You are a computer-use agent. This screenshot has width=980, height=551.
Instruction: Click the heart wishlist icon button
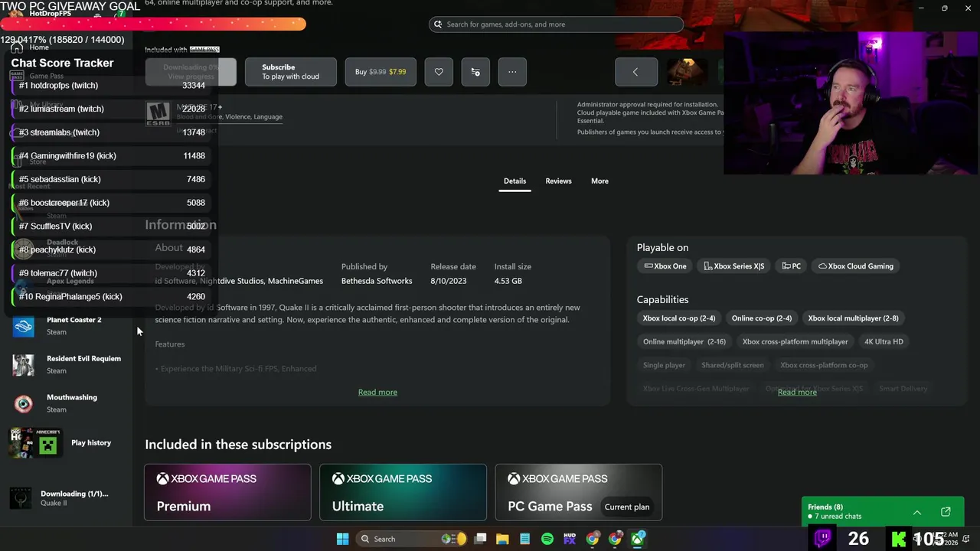click(x=439, y=72)
